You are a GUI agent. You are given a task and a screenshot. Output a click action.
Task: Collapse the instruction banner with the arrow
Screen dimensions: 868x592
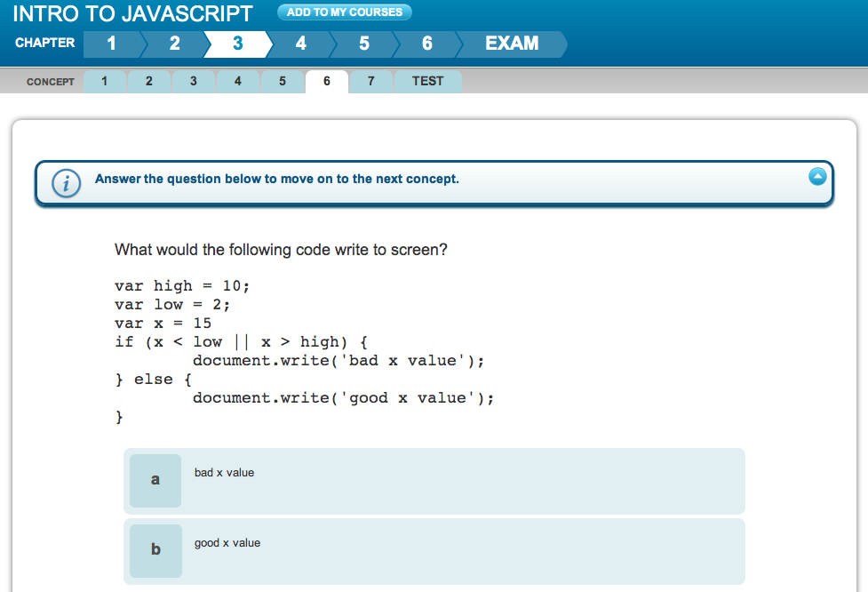818,177
